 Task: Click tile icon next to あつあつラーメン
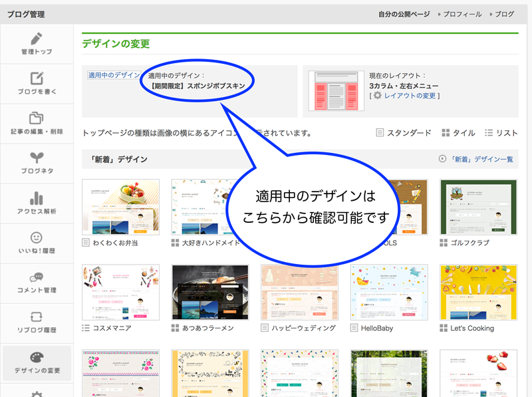tap(175, 328)
